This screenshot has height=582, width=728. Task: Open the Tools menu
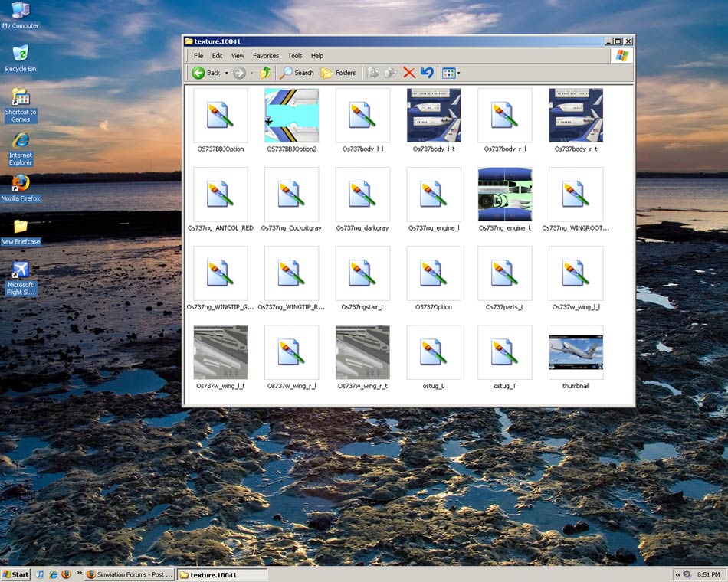295,56
